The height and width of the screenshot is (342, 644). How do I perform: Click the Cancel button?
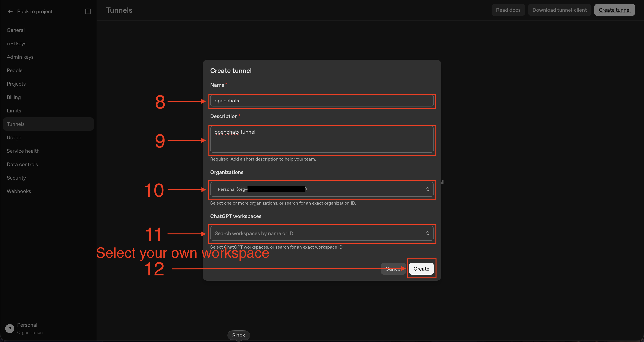pos(393,269)
